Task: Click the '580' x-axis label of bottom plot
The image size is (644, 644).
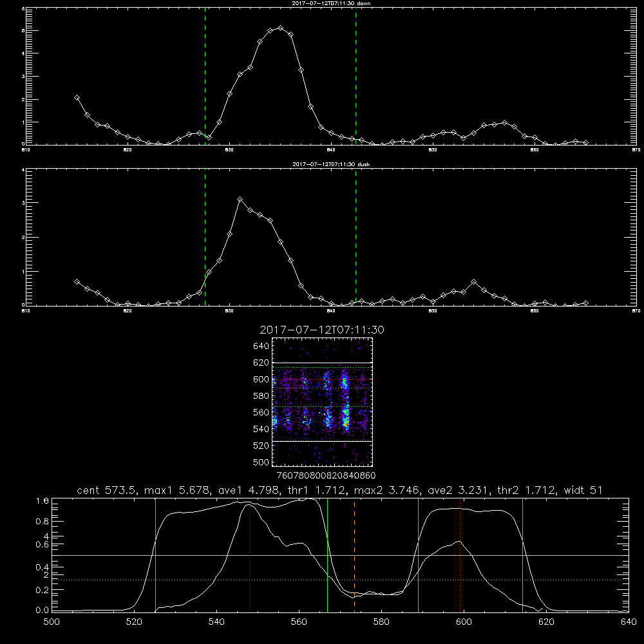Action: [381, 622]
